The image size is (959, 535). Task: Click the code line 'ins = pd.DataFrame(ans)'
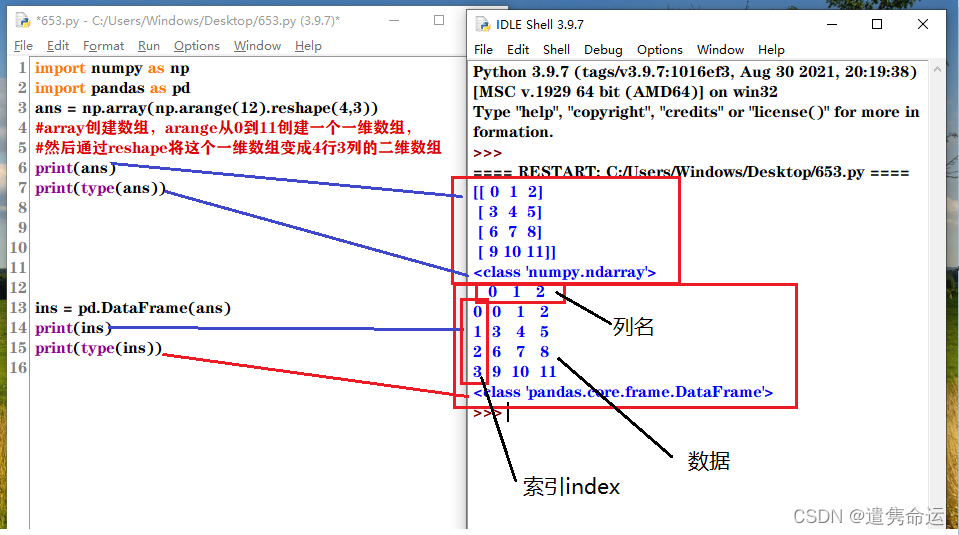tap(133, 308)
